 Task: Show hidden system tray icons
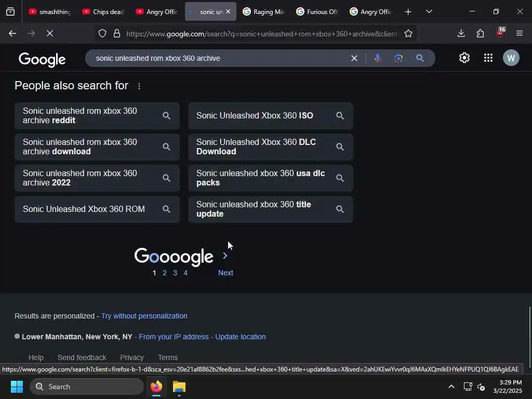[x=451, y=387]
